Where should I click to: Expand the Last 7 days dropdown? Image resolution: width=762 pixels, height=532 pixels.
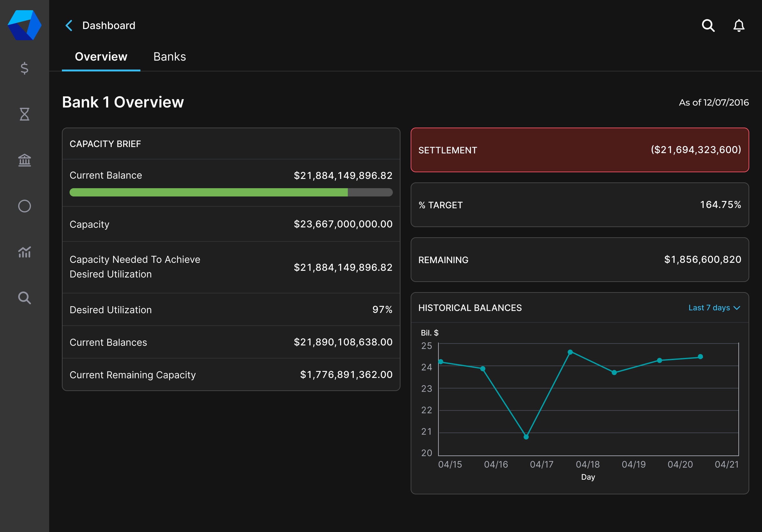710,308
